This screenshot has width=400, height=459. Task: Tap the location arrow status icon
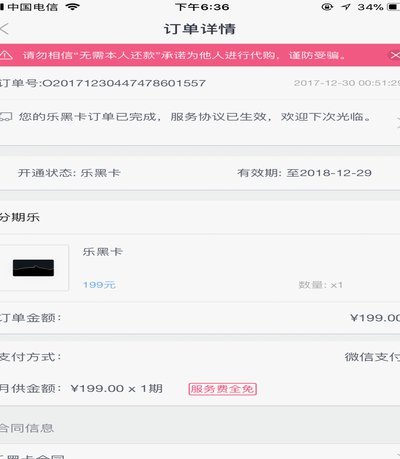coord(346,7)
